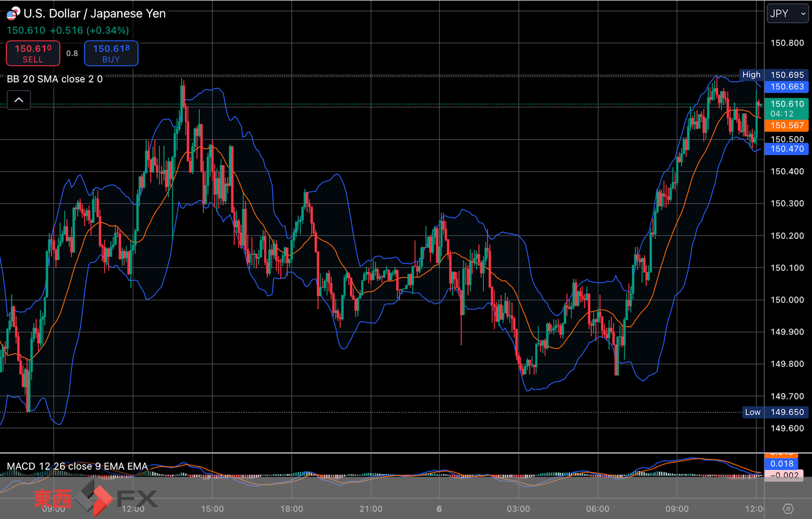Click the USD/JPY flag symbol icon
Image resolution: width=812 pixels, height=519 pixels.
point(13,13)
